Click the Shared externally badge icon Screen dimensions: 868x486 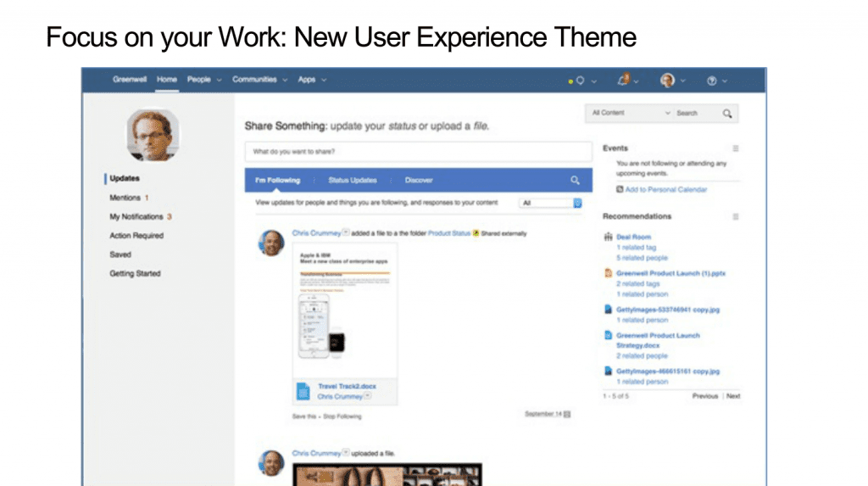point(476,233)
